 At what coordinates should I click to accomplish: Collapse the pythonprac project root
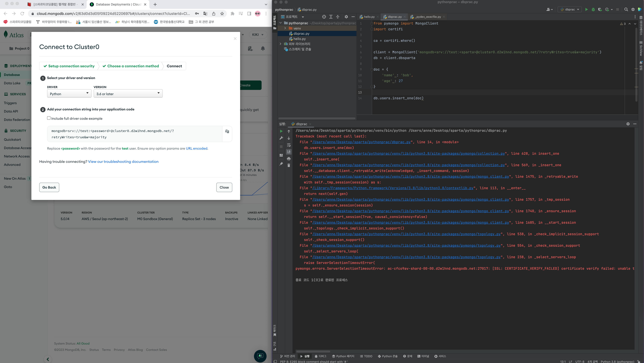click(281, 23)
